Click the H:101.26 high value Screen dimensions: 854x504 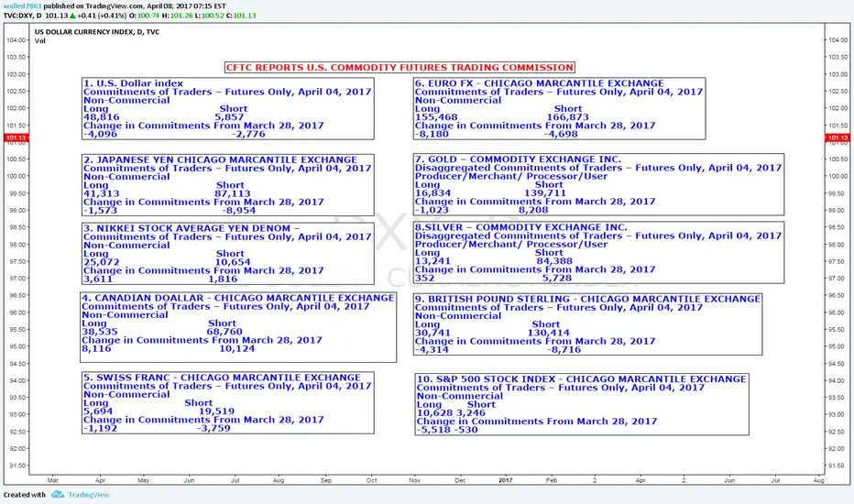click(177, 16)
